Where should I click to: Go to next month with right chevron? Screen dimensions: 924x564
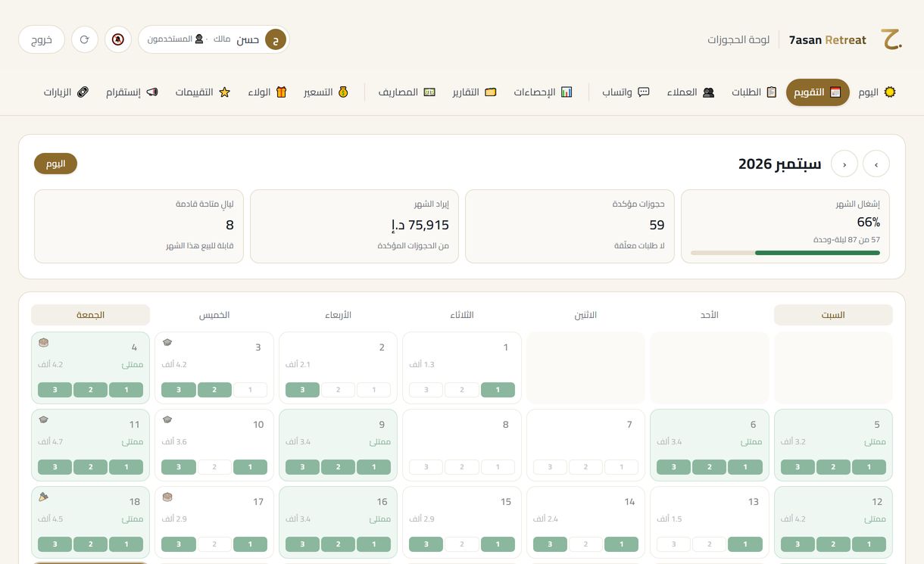pyautogui.click(x=876, y=164)
